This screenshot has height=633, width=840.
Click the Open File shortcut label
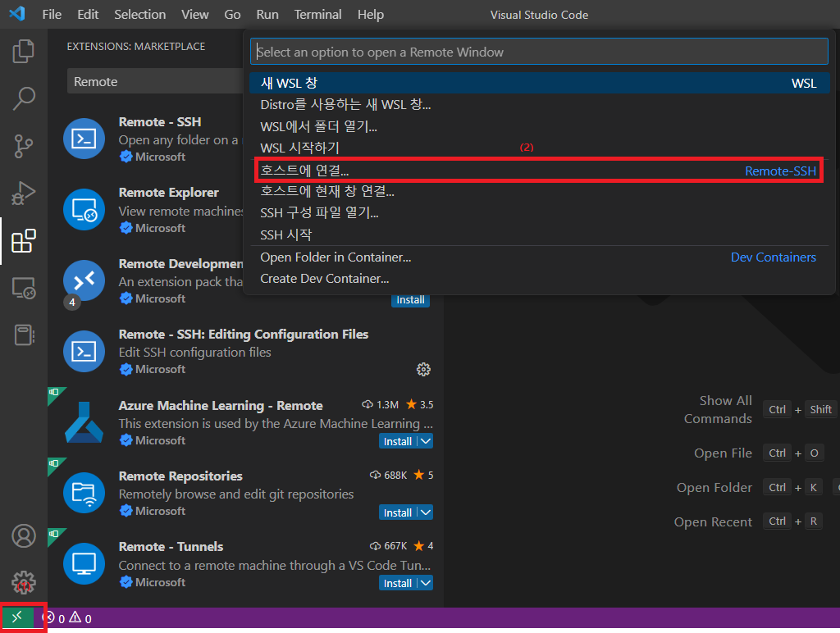point(724,453)
